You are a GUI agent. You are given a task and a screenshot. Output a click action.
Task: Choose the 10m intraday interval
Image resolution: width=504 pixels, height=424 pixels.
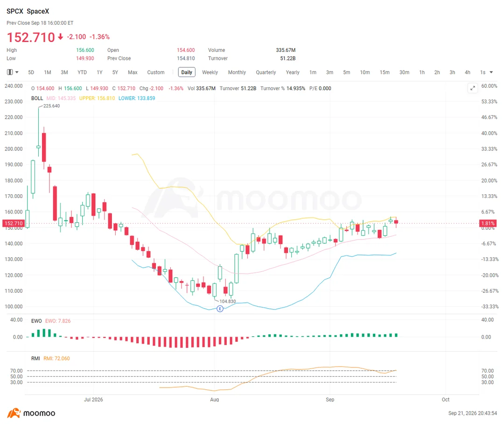365,72
